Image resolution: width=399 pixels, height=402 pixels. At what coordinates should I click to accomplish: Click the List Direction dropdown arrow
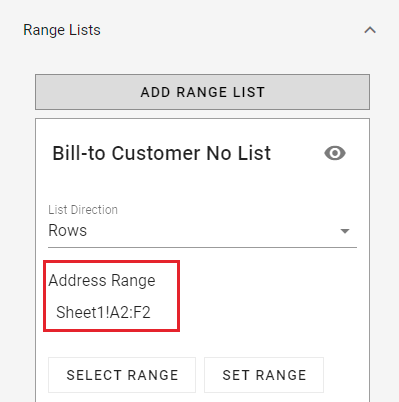(x=345, y=231)
